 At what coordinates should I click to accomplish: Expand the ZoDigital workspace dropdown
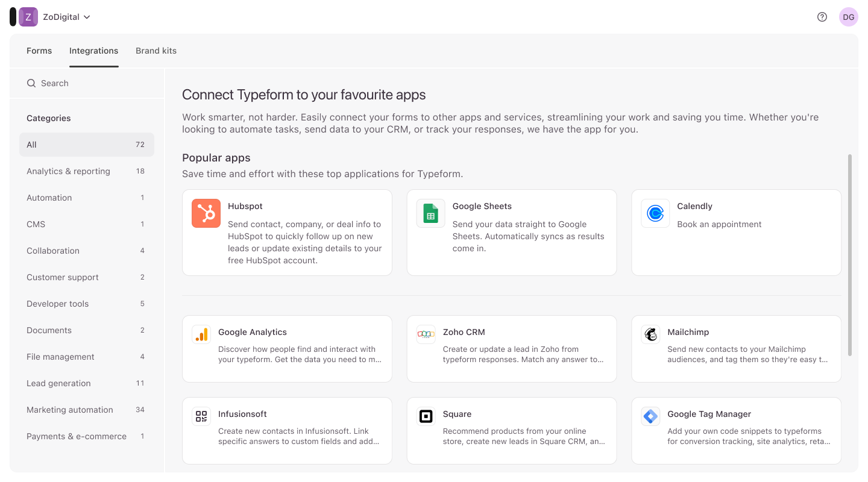pos(66,17)
